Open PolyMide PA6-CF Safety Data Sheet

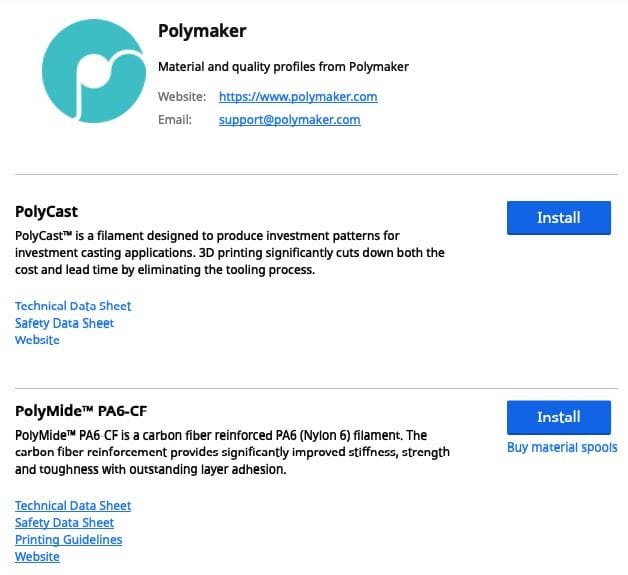click(x=64, y=523)
